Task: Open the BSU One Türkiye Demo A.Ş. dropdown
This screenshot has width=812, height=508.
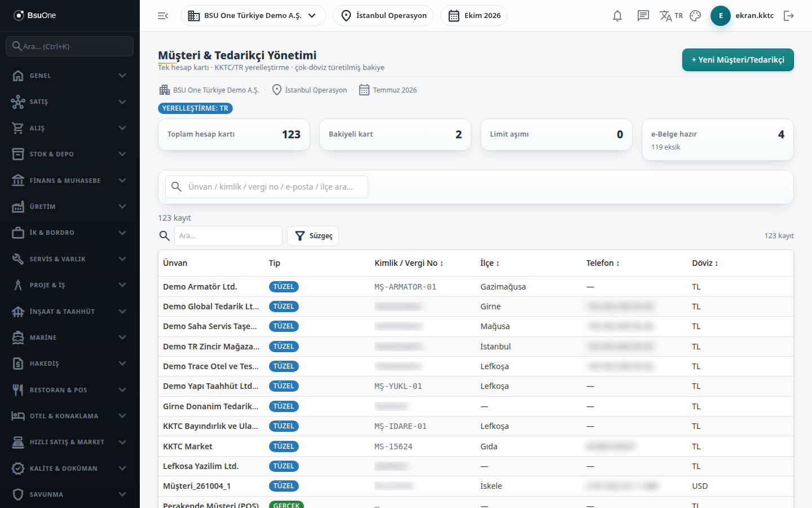Action: pos(253,16)
